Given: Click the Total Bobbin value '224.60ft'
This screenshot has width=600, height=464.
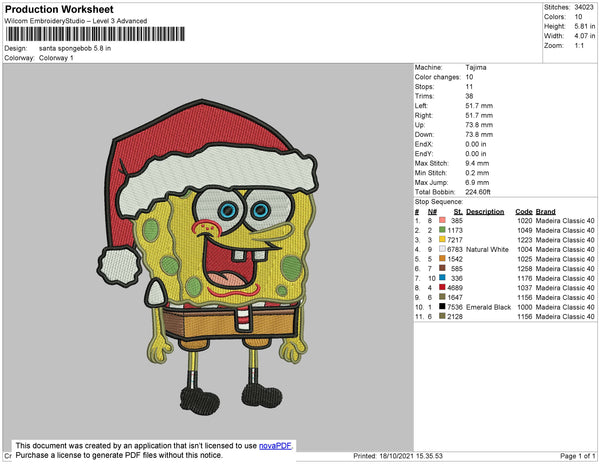Looking at the screenshot, I should pyautogui.click(x=478, y=192).
